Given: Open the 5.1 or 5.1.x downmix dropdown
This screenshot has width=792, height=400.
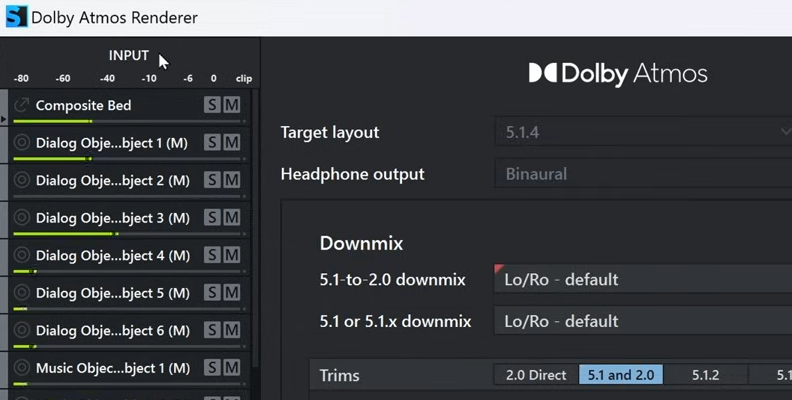Looking at the screenshot, I should [642, 321].
